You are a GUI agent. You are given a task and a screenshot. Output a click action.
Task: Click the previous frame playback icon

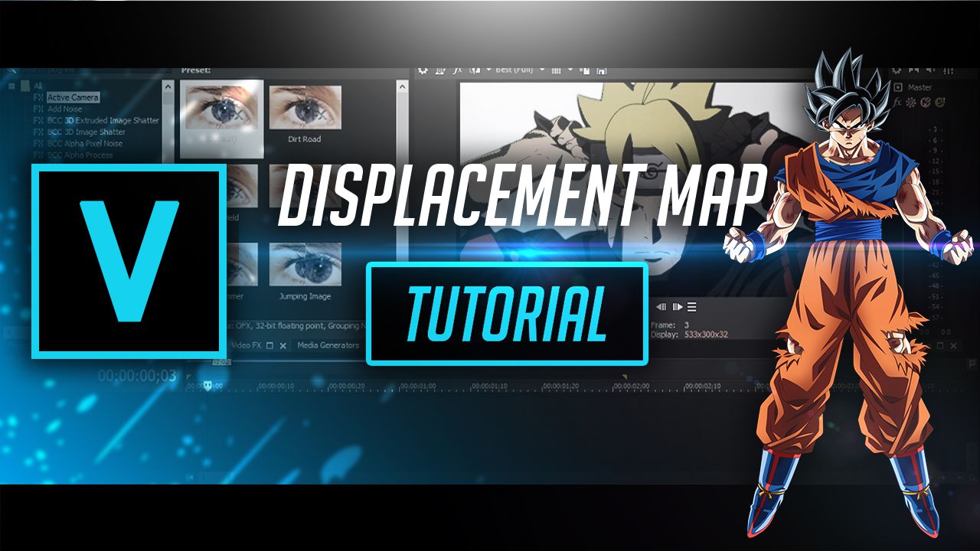pos(661,307)
